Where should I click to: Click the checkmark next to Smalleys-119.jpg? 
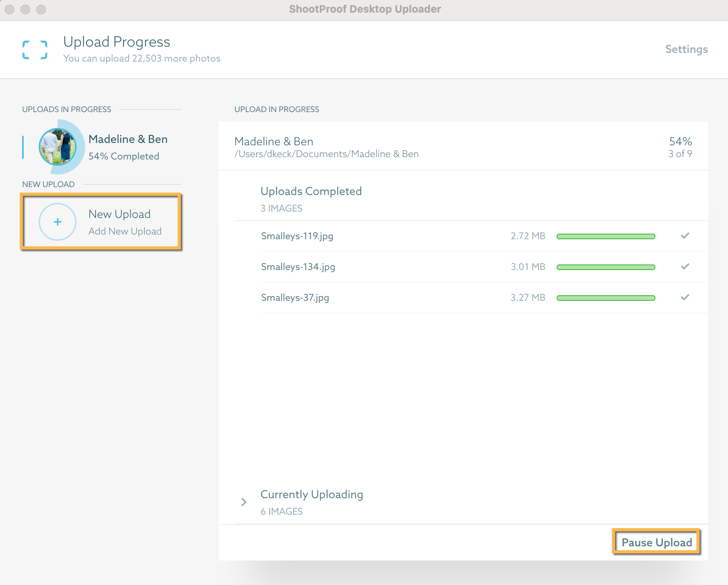coord(685,236)
